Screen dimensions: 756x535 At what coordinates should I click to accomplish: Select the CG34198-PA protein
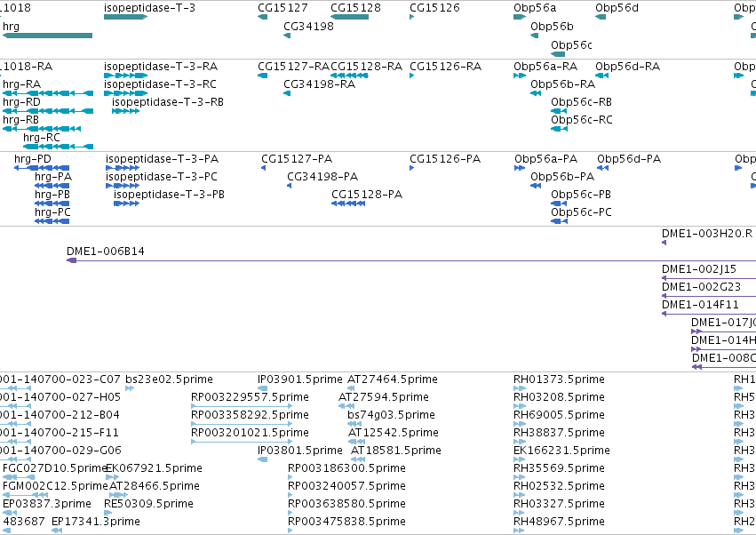pos(290,186)
